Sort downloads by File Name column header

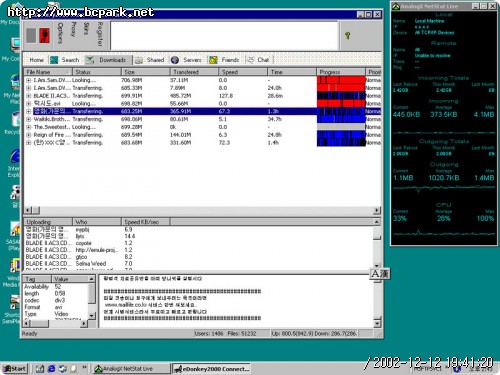pyautogui.click(x=48, y=72)
